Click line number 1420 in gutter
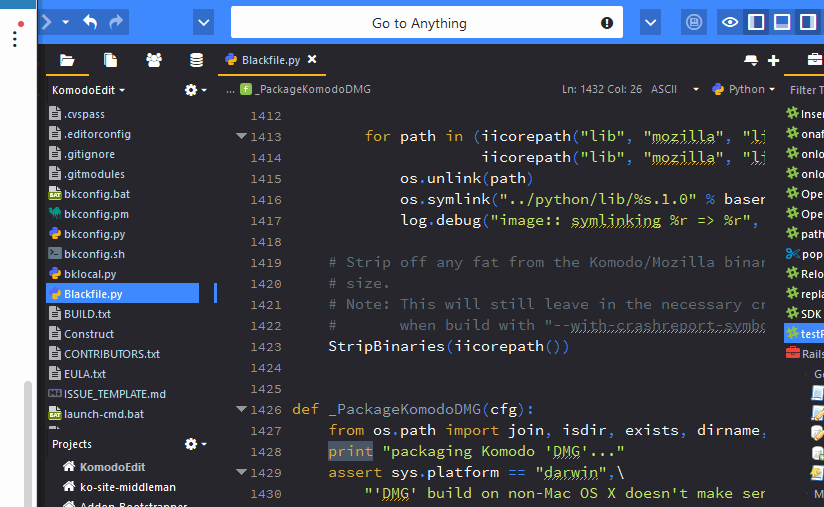Screen dimensions: 824x507 coord(266,284)
